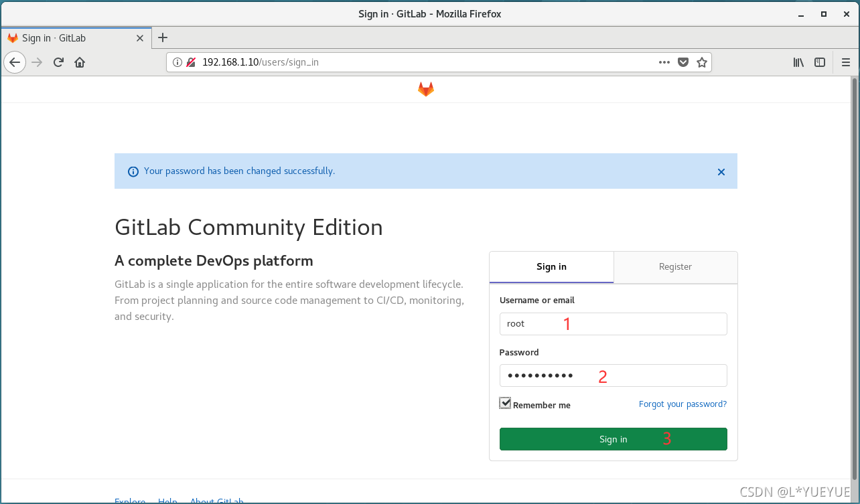Bookmark this page with the star

(702, 62)
